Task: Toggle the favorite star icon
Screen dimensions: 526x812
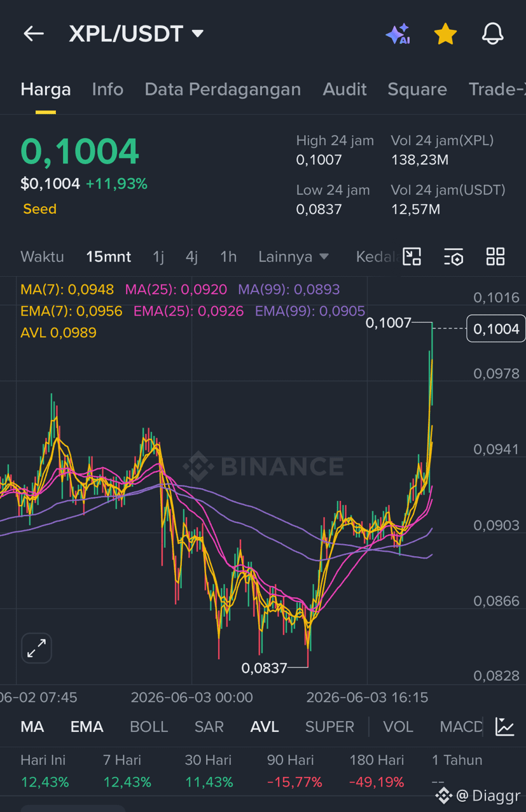Action: tap(445, 34)
